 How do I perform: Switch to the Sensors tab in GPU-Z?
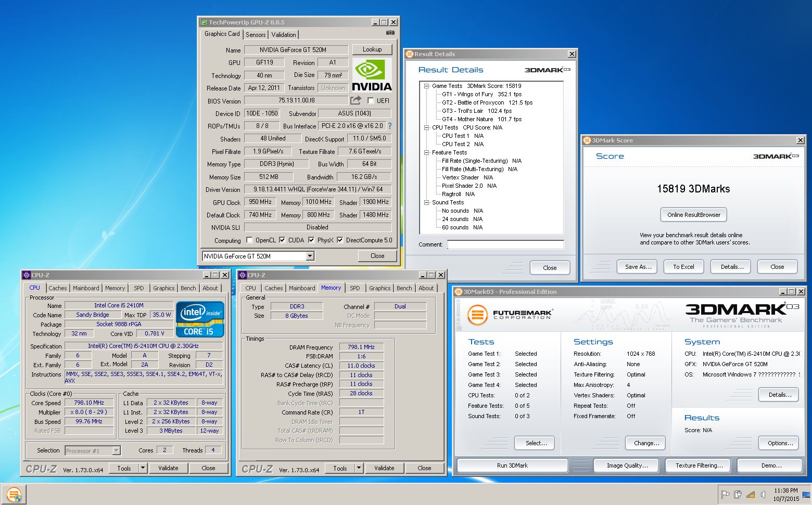(x=256, y=35)
